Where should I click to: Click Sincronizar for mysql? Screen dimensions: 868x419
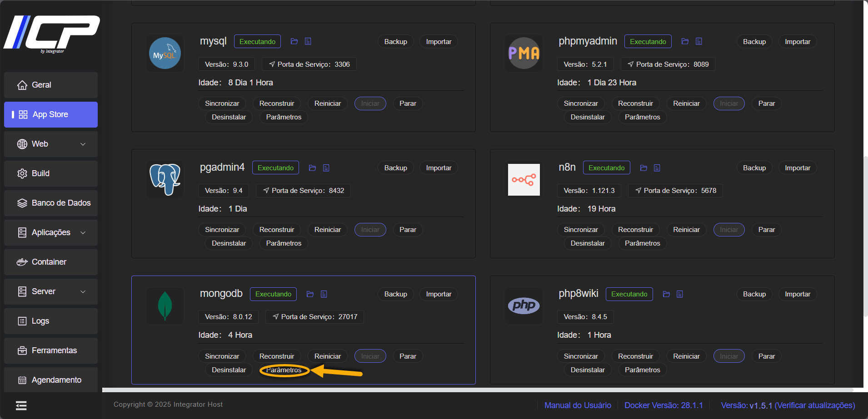(x=222, y=104)
